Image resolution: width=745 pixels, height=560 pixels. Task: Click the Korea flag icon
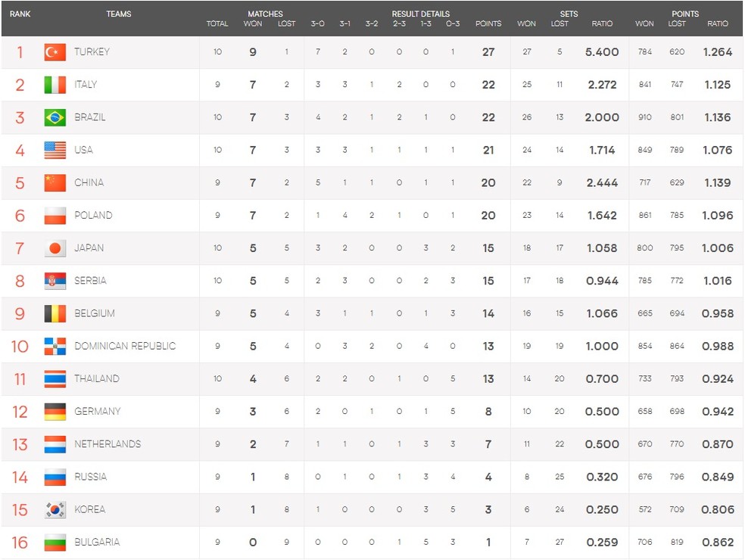point(55,509)
